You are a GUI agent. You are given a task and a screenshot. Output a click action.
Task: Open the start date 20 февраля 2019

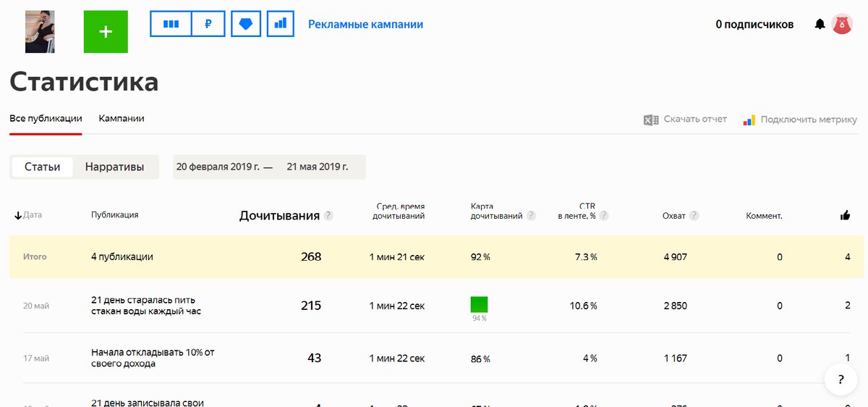tap(218, 167)
